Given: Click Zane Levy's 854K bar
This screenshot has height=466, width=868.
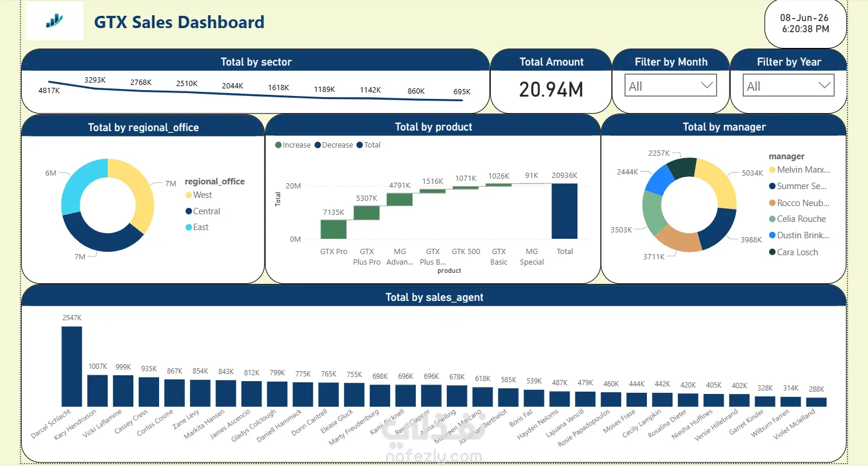Looking at the screenshot, I should click(201, 393).
